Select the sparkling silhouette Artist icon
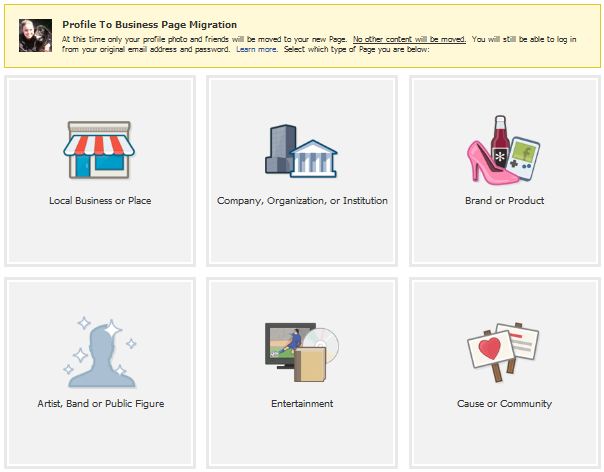This screenshot has width=604, height=472. coord(100,352)
